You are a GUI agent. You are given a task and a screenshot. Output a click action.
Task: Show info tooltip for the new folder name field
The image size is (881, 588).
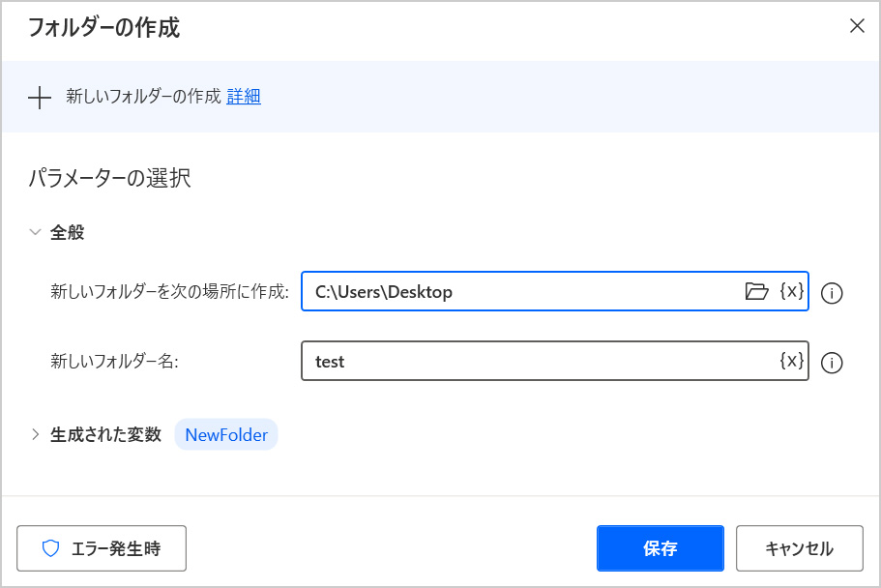pos(832,363)
